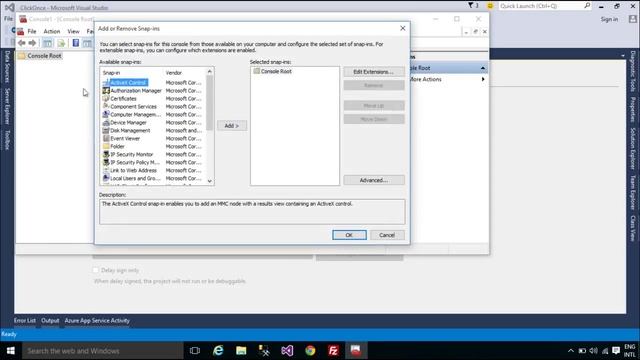The height and width of the screenshot is (360, 640).
Task: Sort by Snap-in column header
Action: 111,73
